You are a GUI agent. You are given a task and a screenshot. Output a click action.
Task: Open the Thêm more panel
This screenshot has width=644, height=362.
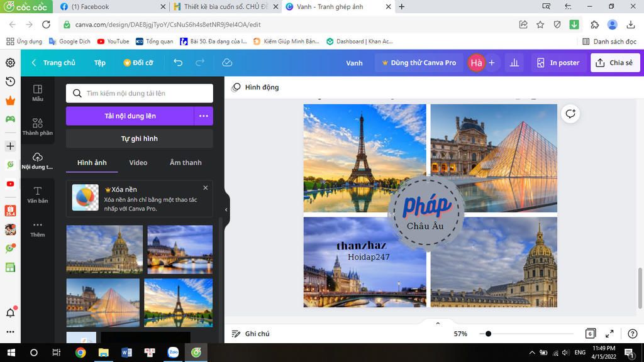pos(37,229)
